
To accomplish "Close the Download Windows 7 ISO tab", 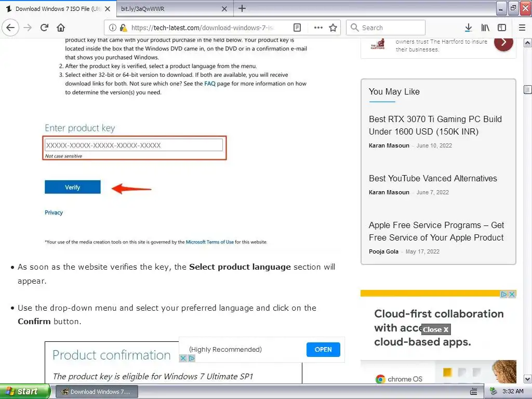I will (x=108, y=9).
